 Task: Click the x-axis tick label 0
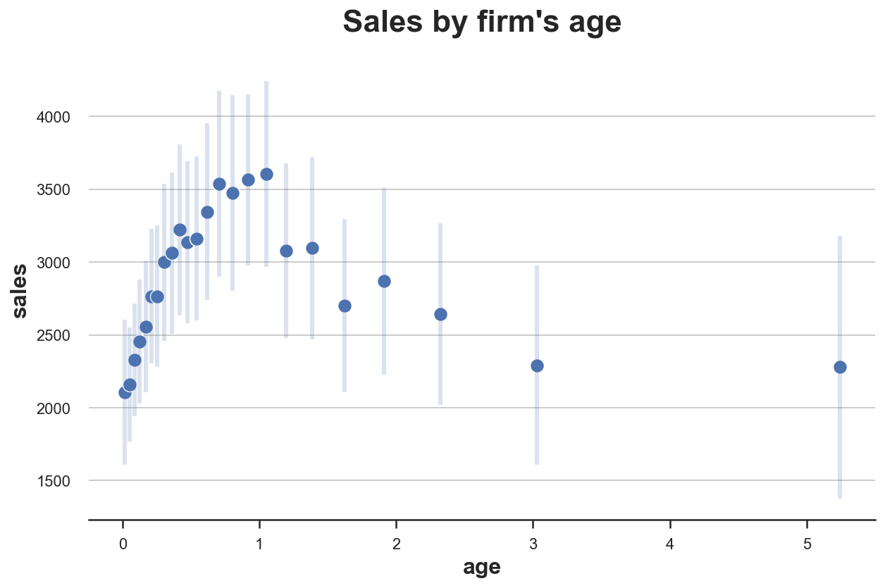point(123,544)
